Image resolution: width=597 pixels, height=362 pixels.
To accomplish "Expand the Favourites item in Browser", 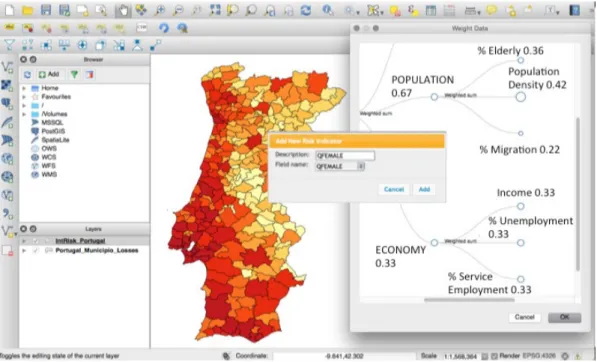I will pyautogui.click(x=24, y=97).
